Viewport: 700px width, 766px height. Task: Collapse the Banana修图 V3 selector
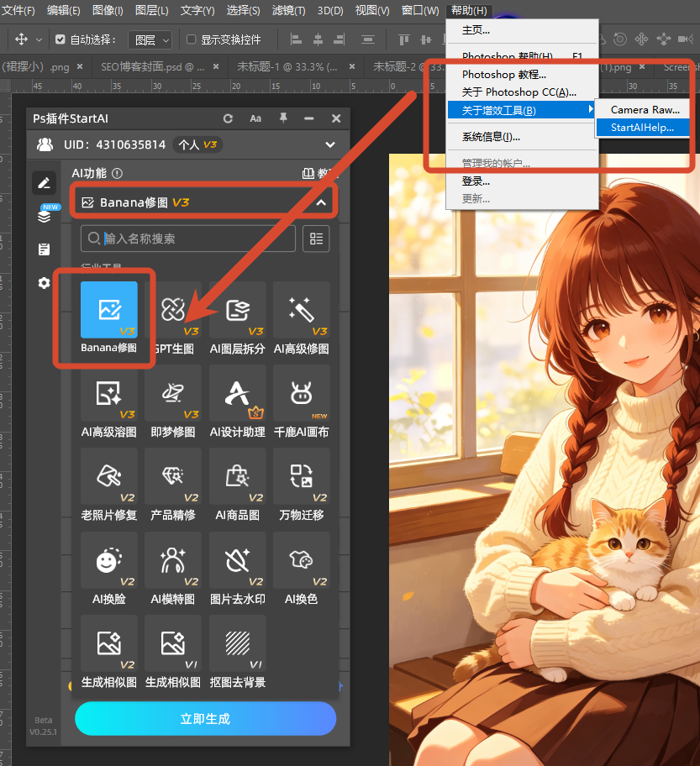[x=321, y=202]
